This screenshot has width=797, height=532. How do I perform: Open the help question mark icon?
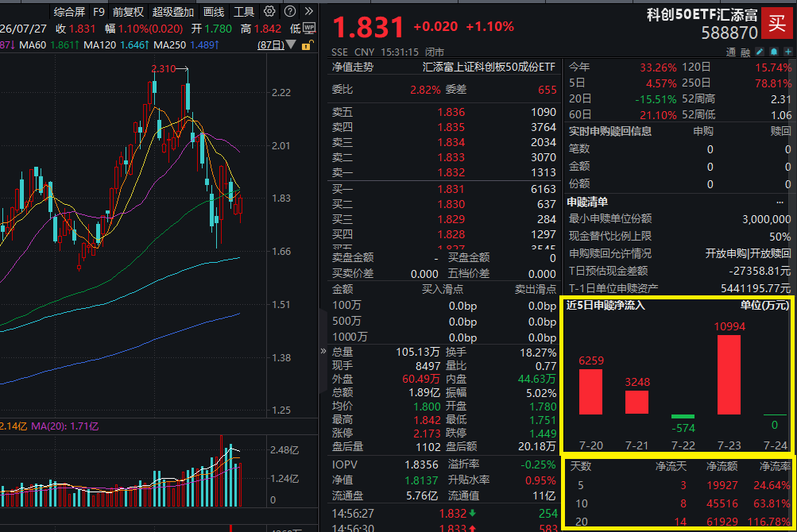point(290,11)
